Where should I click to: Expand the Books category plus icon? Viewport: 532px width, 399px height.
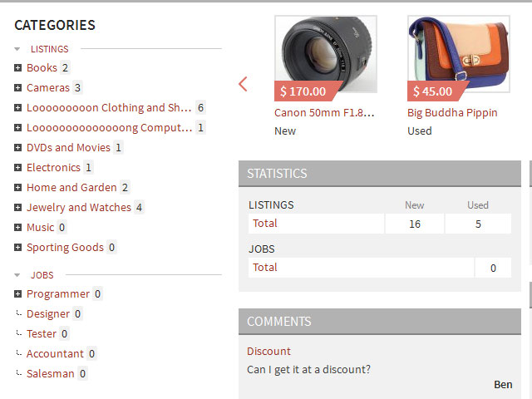pos(17,68)
